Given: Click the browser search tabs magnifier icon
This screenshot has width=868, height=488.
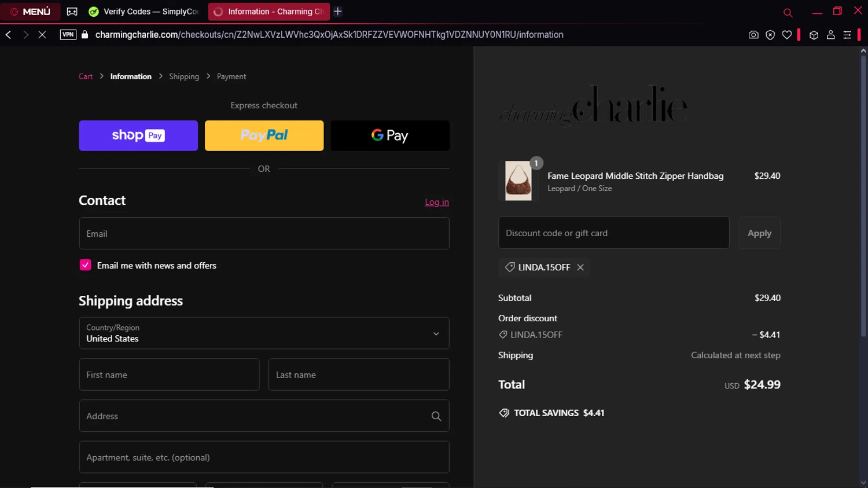Looking at the screenshot, I should 788,12.
